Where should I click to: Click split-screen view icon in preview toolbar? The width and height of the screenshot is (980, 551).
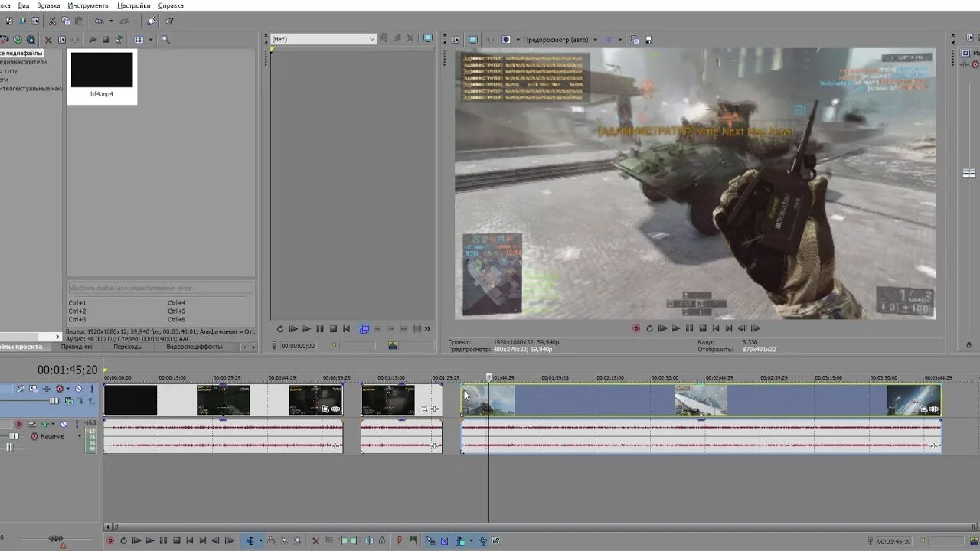pos(506,39)
